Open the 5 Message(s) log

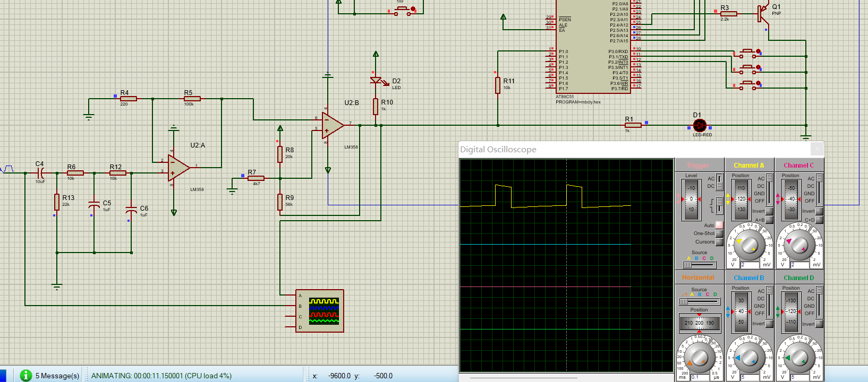57,376
